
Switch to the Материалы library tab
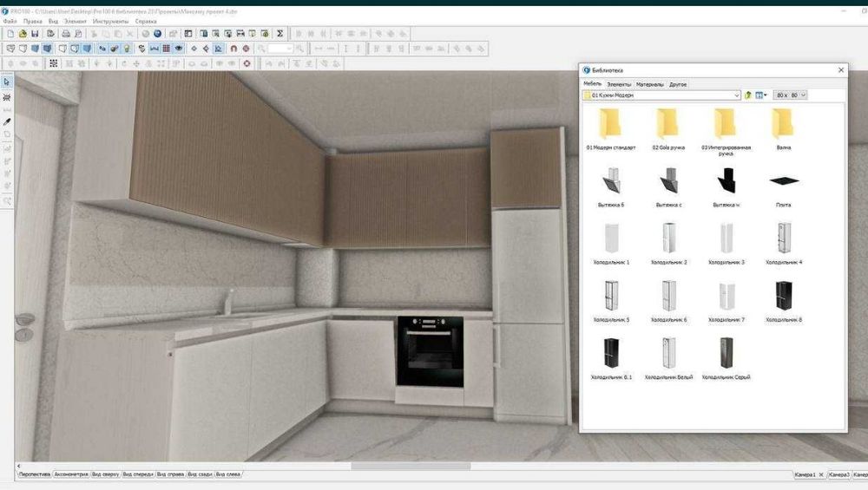(x=649, y=84)
